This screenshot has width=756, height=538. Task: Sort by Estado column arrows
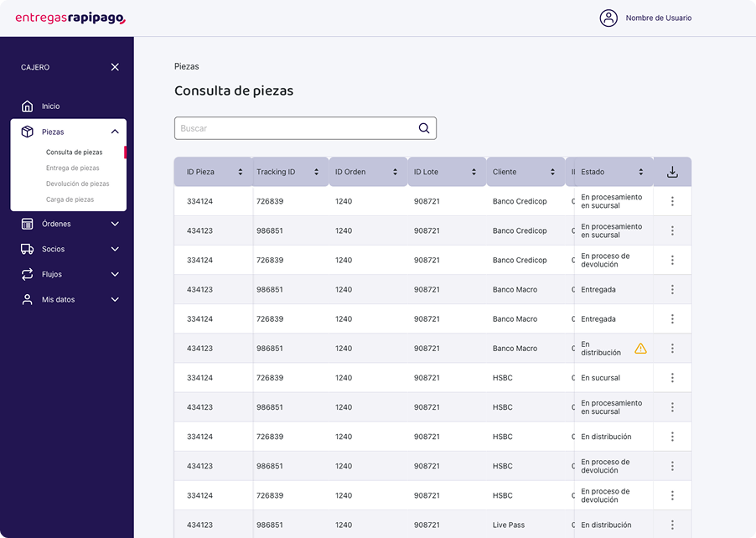tap(641, 172)
